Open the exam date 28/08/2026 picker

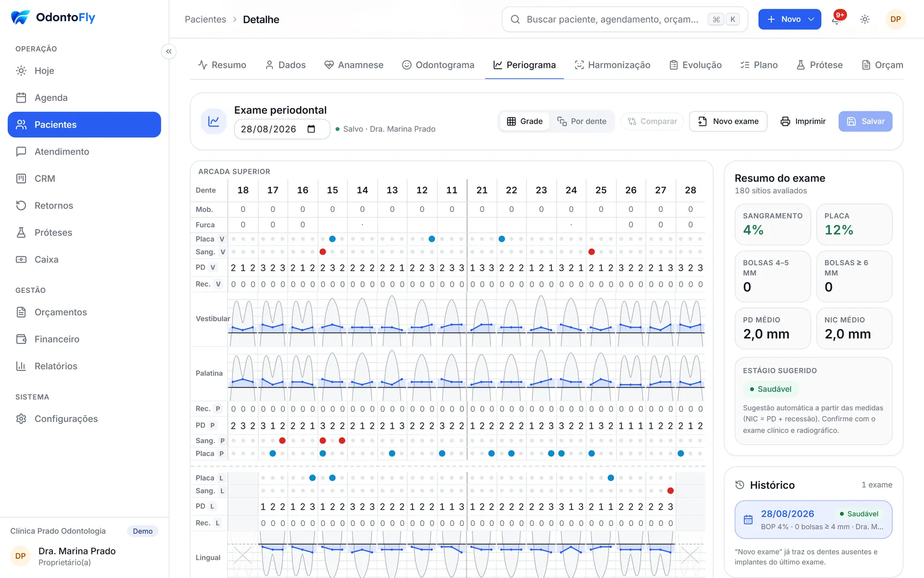pos(282,129)
